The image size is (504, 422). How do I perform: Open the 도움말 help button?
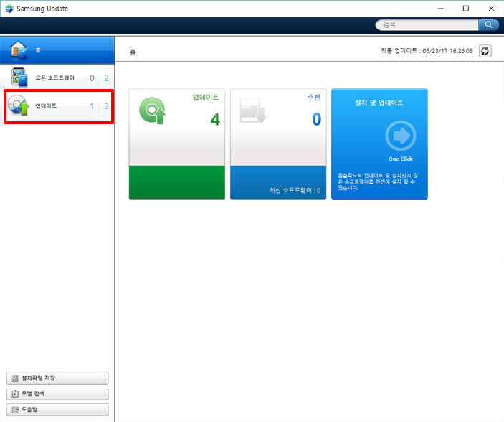(57, 410)
